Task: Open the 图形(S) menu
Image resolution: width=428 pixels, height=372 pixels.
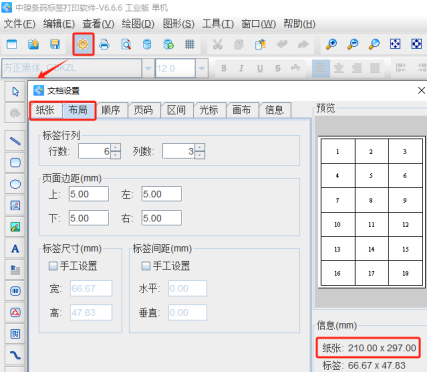Action: 178,24
